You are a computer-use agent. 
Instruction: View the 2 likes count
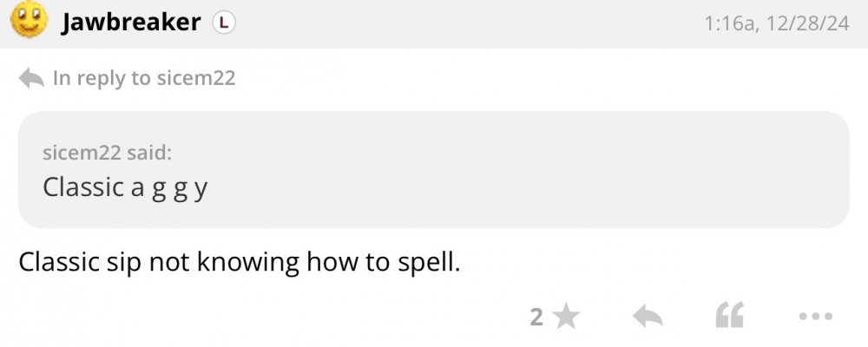536,318
